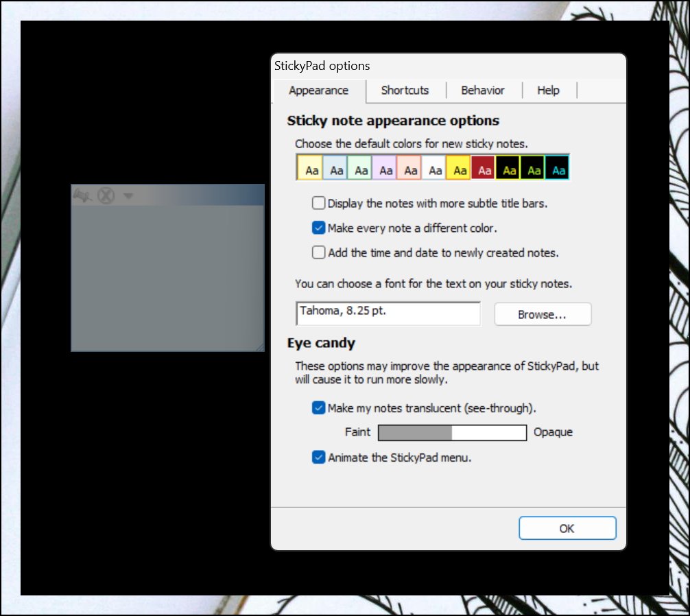The width and height of the screenshot is (690, 616).
Task: Switch to the Appearance tab
Action: [x=319, y=91]
